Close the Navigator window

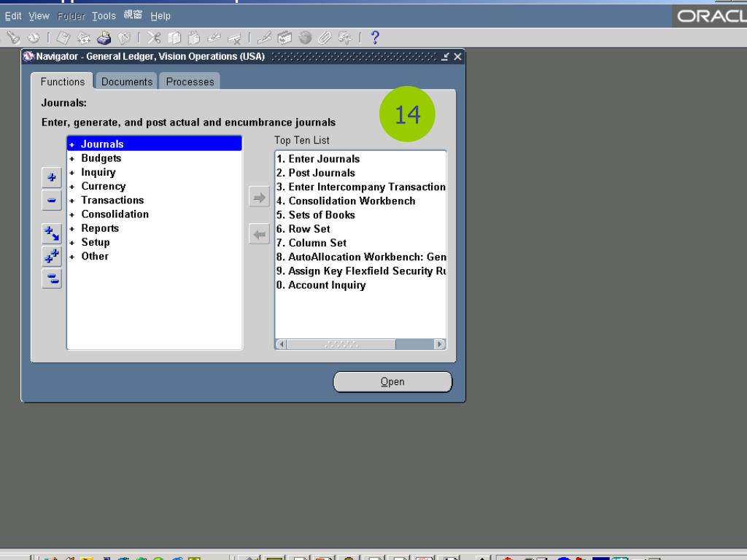(458, 57)
